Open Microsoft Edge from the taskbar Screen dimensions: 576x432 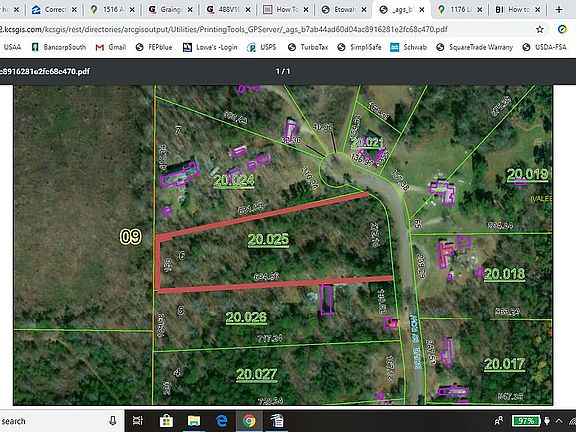222,421
